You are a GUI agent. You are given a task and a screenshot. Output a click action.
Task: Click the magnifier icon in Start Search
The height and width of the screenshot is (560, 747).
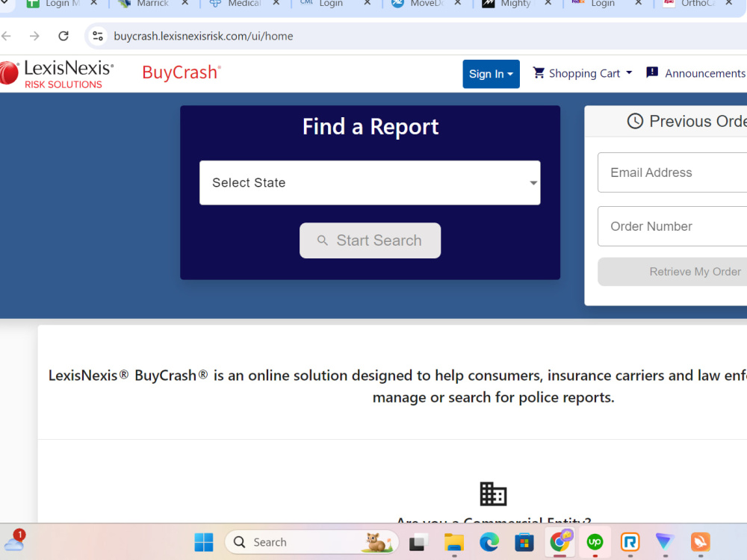click(323, 240)
